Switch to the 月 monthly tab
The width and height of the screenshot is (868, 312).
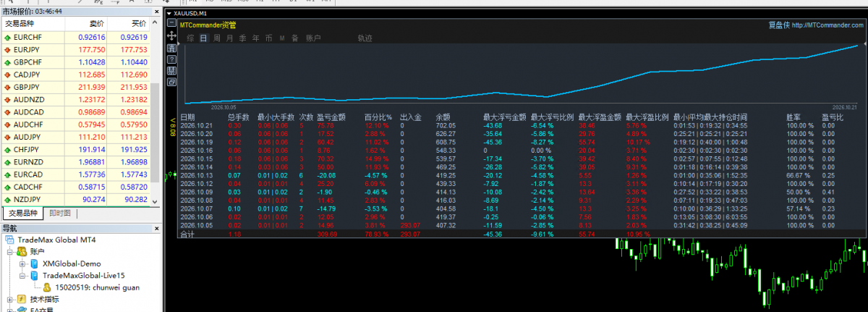point(229,38)
